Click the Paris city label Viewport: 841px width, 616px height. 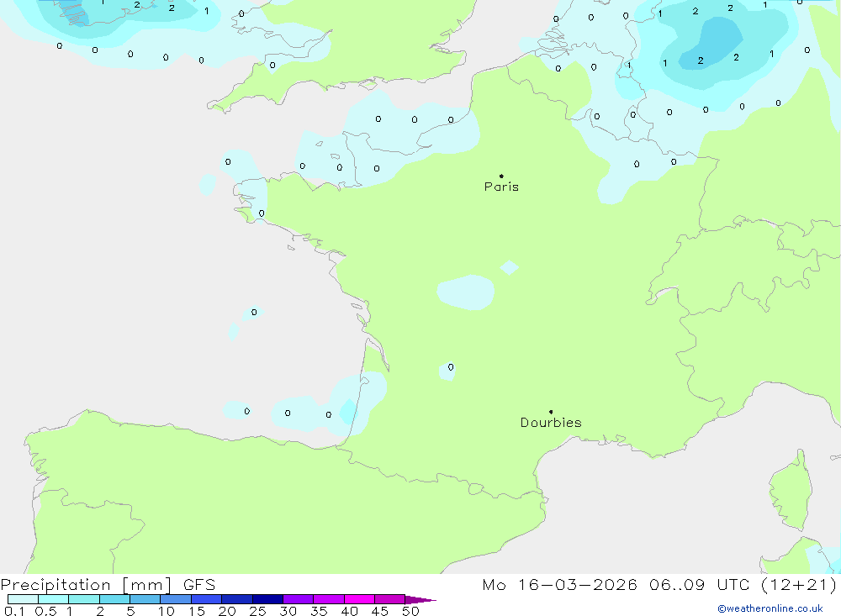coord(501,187)
